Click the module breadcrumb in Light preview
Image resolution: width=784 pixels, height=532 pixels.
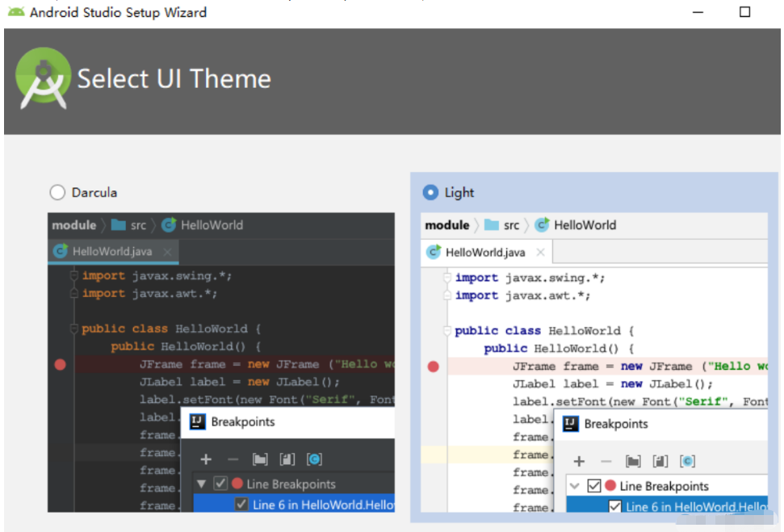pos(447,225)
